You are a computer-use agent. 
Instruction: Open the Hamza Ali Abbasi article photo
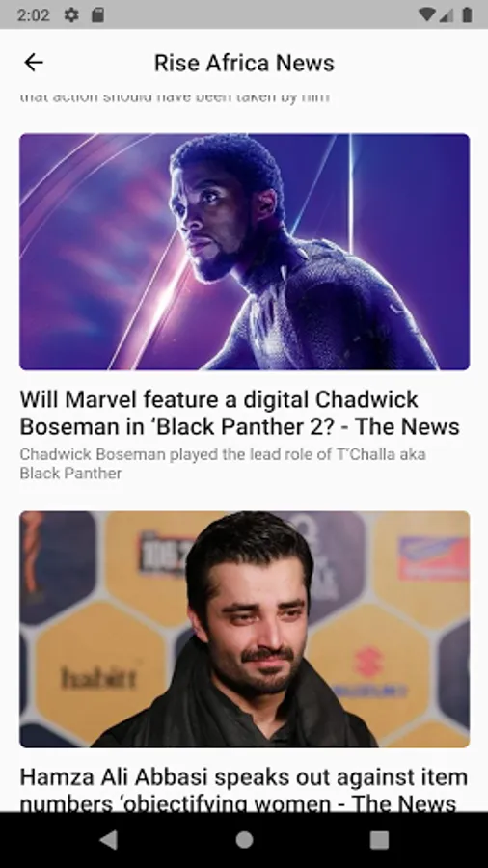(x=245, y=629)
